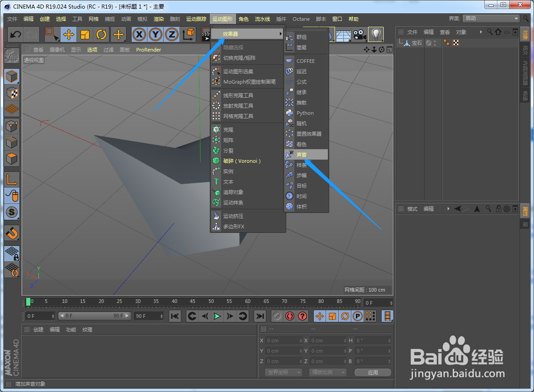The width and height of the screenshot is (534, 392).
Task: Activate the move tool in top toolbar
Action: (x=68, y=34)
